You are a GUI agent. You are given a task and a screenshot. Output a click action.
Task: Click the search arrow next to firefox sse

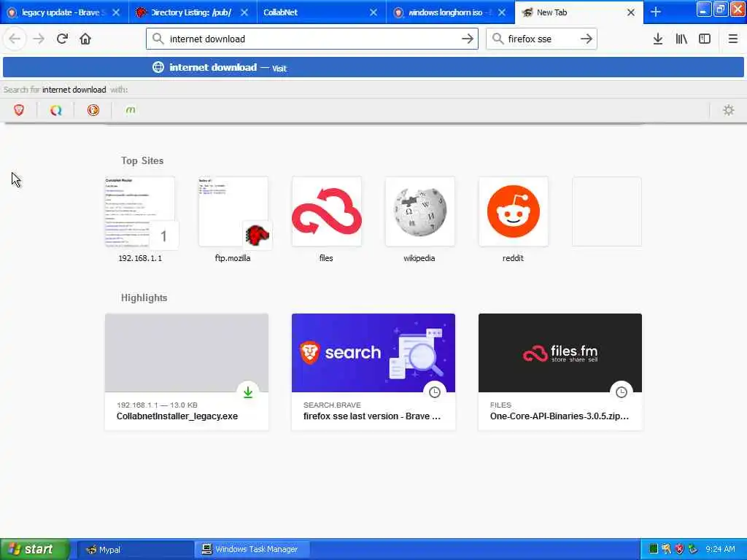click(587, 39)
